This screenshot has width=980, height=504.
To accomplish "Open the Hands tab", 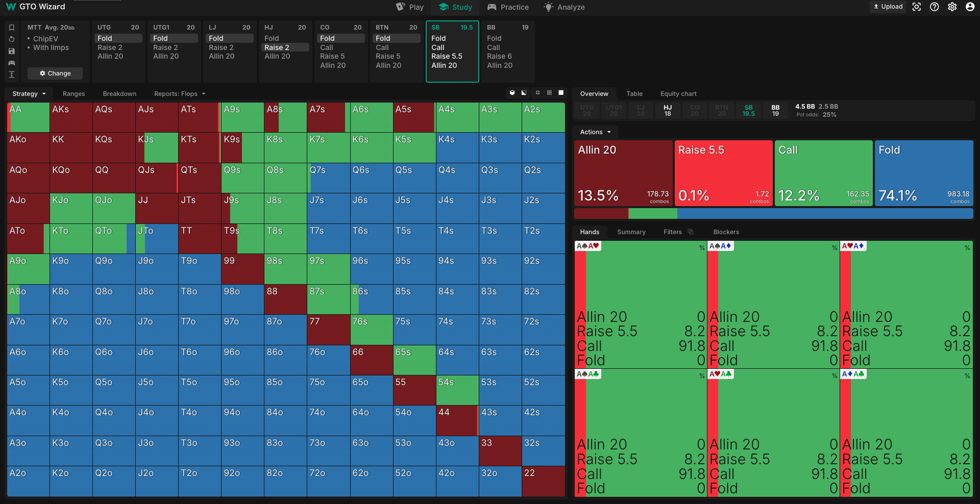I will [590, 232].
